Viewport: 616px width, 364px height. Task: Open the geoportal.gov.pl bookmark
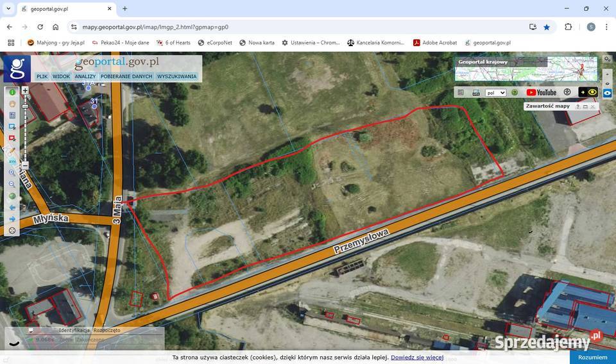coord(488,43)
